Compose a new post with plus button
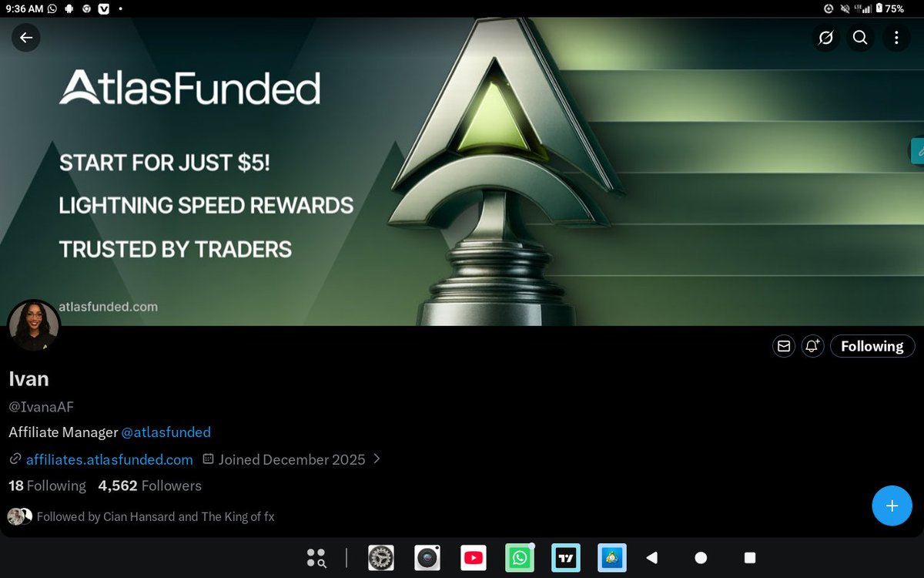The width and height of the screenshot is (924, 578). pos(892,506)
